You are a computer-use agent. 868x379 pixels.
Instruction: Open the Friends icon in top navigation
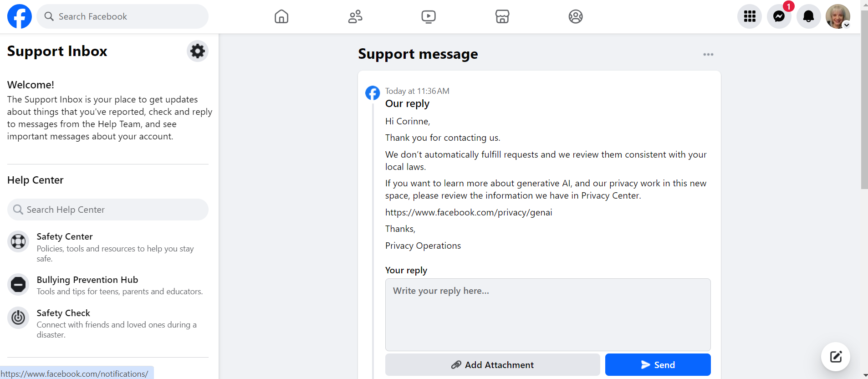[x=355, y=16]
